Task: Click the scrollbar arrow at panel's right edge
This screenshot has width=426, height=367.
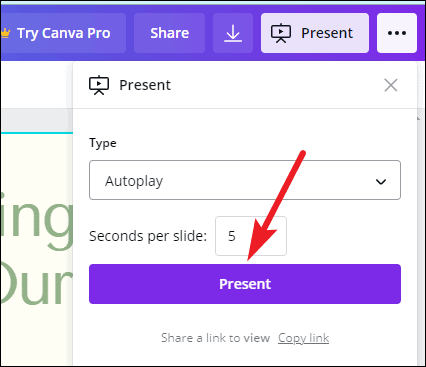Action: [419, 119]
